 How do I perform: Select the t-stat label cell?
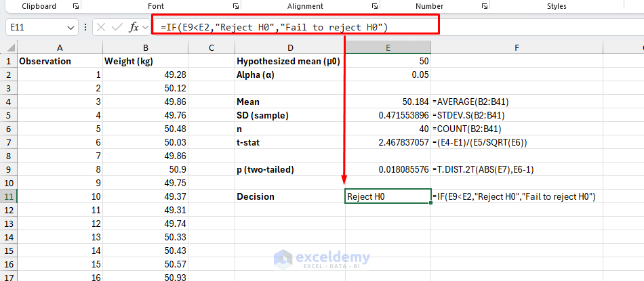click(290, 142)
